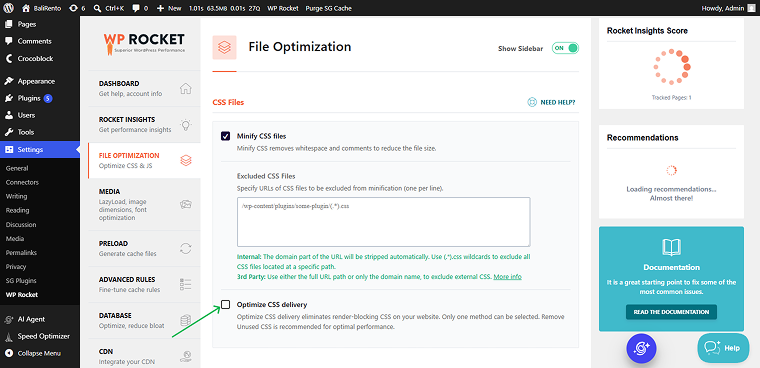Open WP Rocket submenu item
Image resolution: width=760 pixels, height=368 pixels.
(x=22, y=295)
